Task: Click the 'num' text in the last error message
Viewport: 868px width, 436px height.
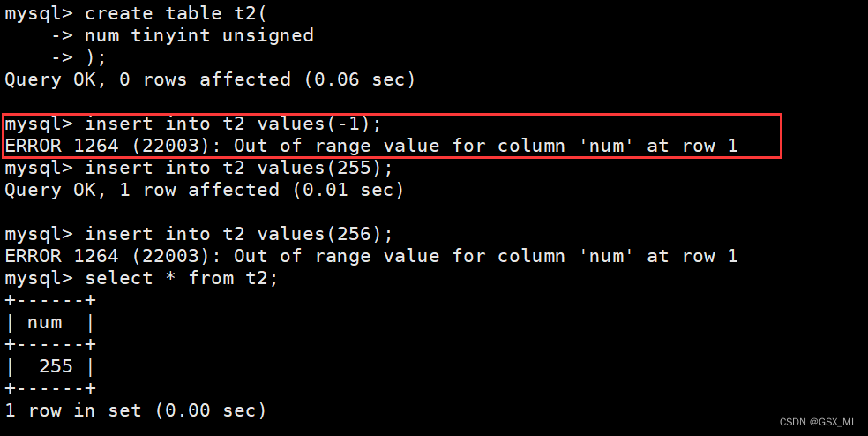Action: pos(606,256)
